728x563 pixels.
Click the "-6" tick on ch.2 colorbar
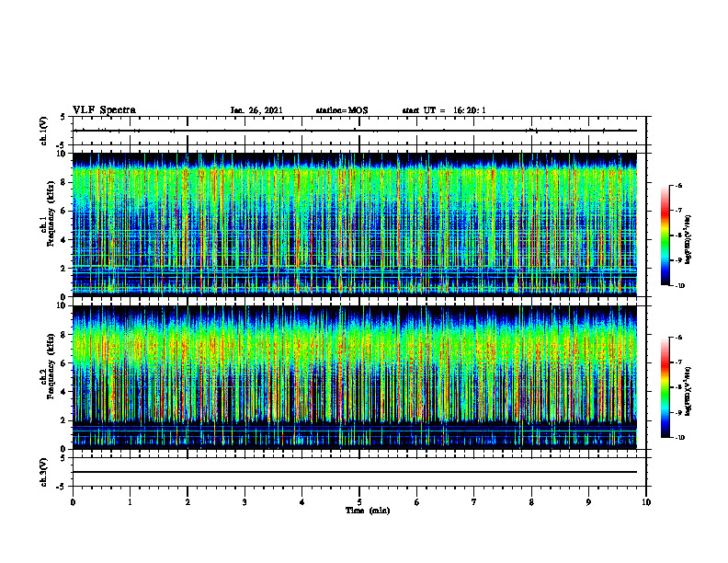click(678, 338)
